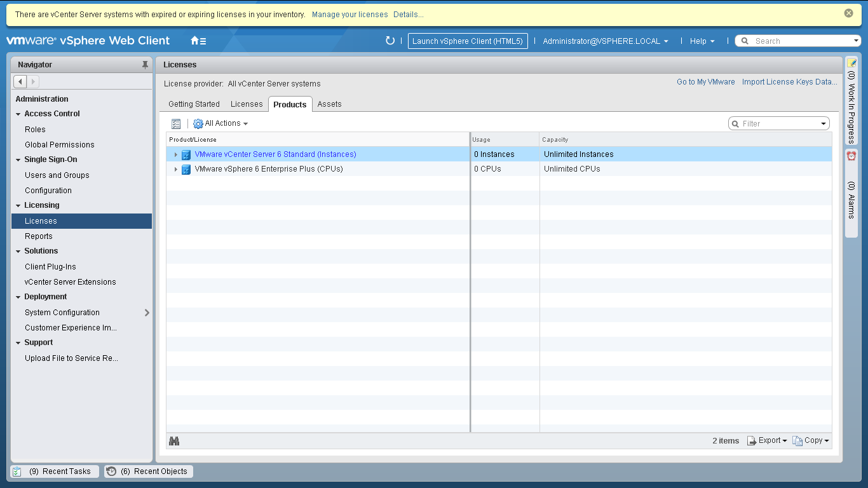
Task: Open the All Actions dropdown
Action: pyautogui.click(x=220, y=123)
